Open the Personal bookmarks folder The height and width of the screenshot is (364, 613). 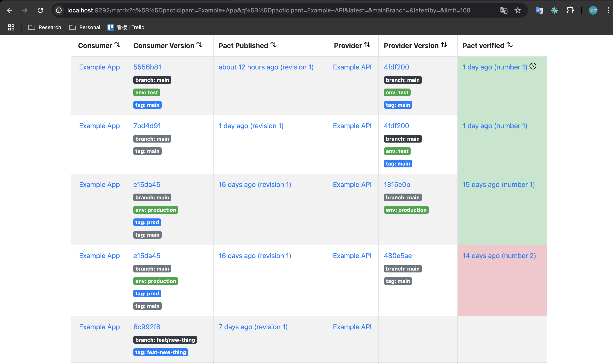(85, 27)
